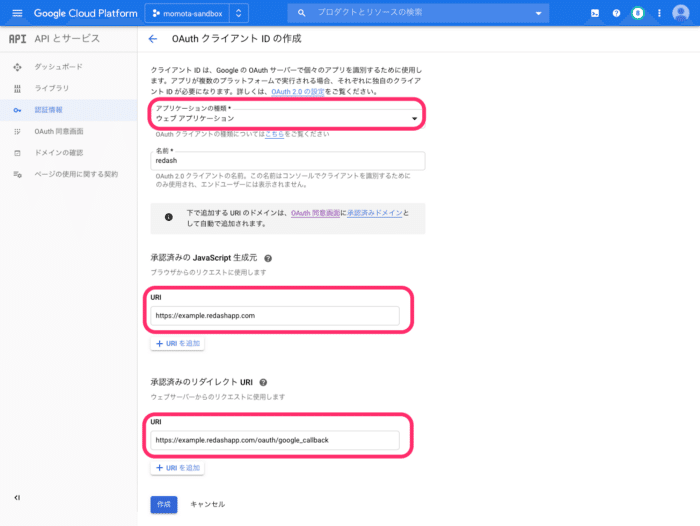The width and height of the screenshot is (700, 526).
Task: Open the OAuth 同意画面 link in the notice
Action: tap(316, 213)
